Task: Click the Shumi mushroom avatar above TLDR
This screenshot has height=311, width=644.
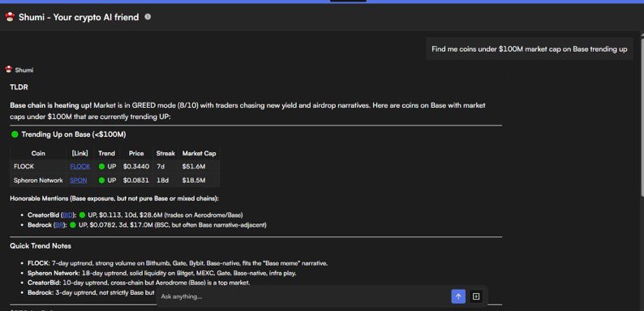Action: pos(9,70)
